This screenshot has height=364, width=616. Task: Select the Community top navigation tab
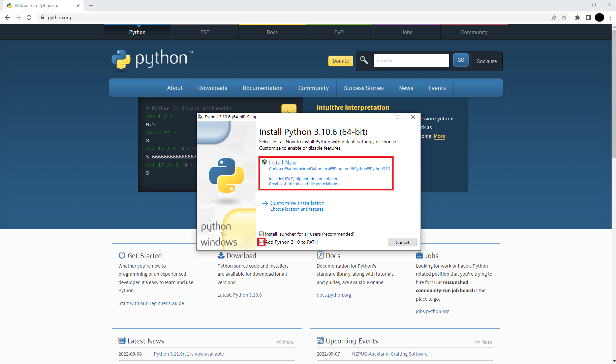(x=474, y=32)
